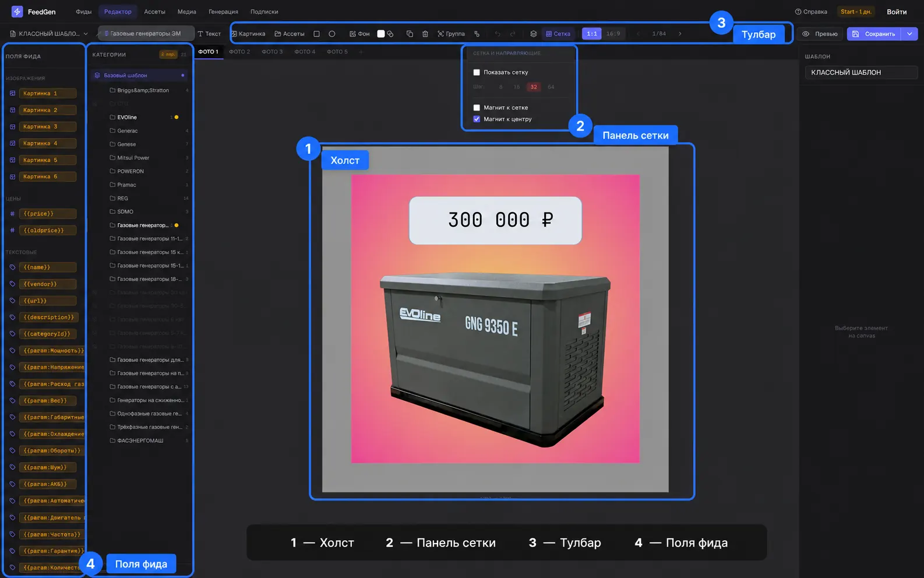The image size is (924, 578).
Task: Click the Превью button
Action: tap(820, 34)
